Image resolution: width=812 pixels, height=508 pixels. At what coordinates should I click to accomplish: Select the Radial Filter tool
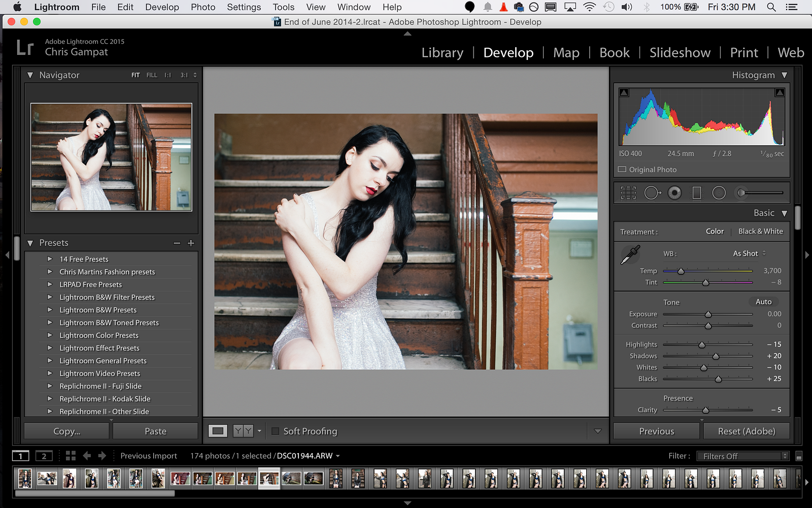click(719, 193)
